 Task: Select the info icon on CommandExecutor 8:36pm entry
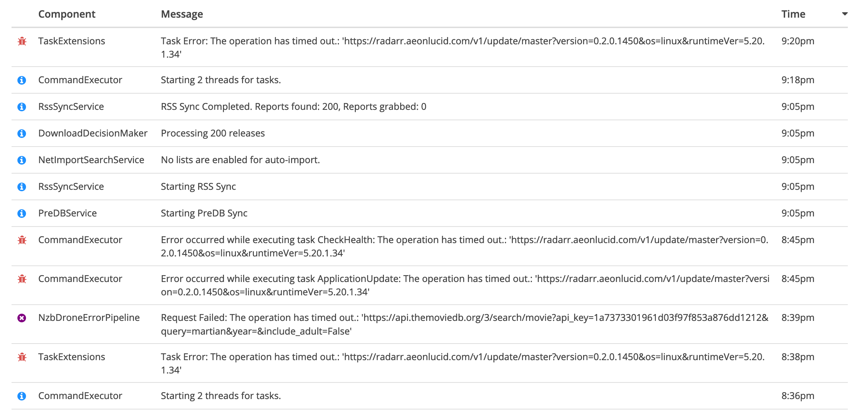pos(22,395)
